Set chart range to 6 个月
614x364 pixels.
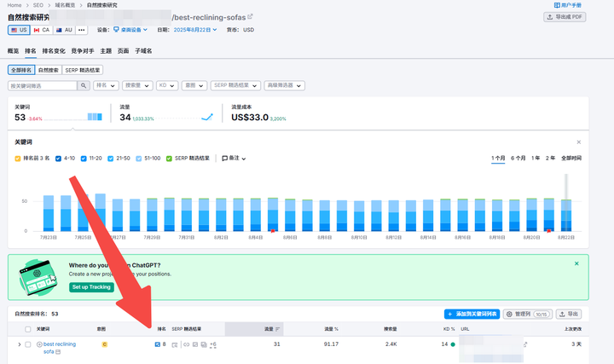pos(518,158)
